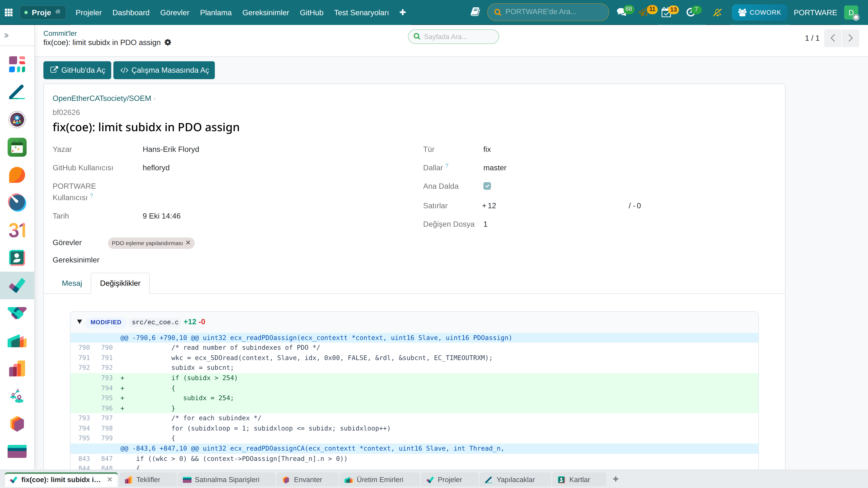Go to previous record arrow
Image resolution: width=868 pixels, height=488 pixels.
click(833, 38)
